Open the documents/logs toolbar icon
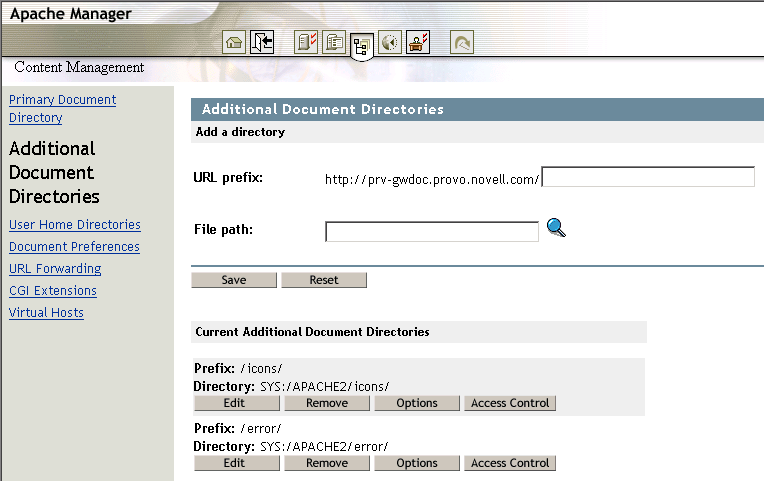764x481 pixels. pos(334,43)
